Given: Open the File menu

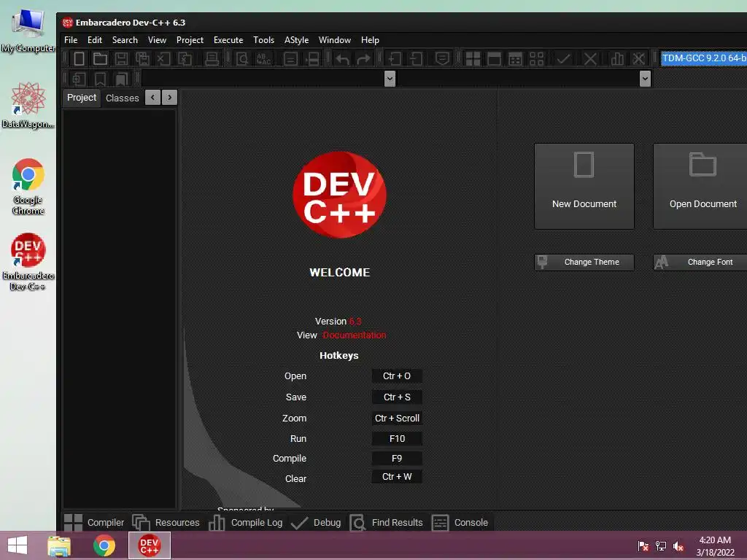Looking at the screenshot, I should point(71,40).
